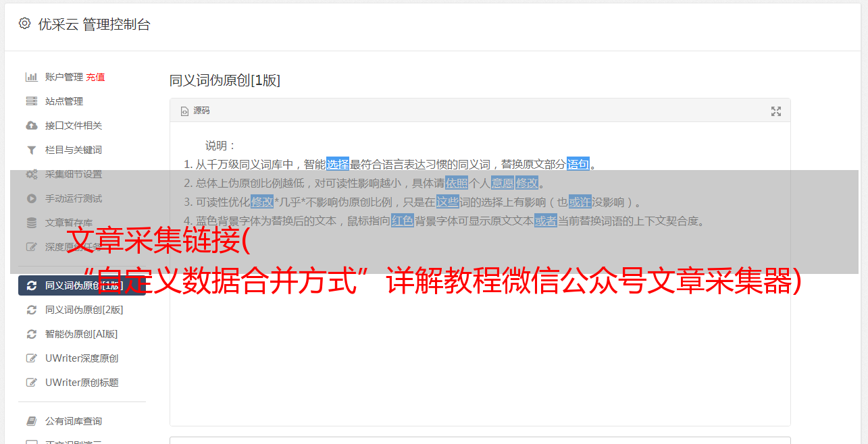Open UWriter原创标题 page

[x=82, y=383]
